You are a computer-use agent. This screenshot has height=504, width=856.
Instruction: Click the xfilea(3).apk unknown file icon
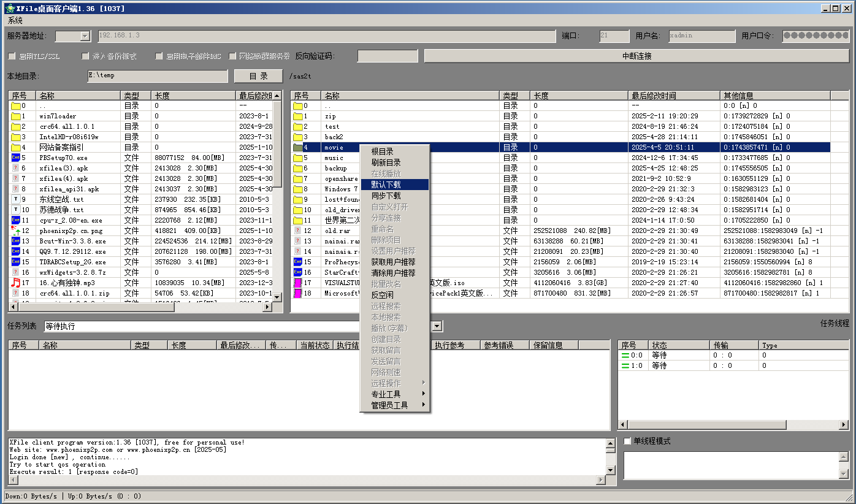(x=15, y=168)
